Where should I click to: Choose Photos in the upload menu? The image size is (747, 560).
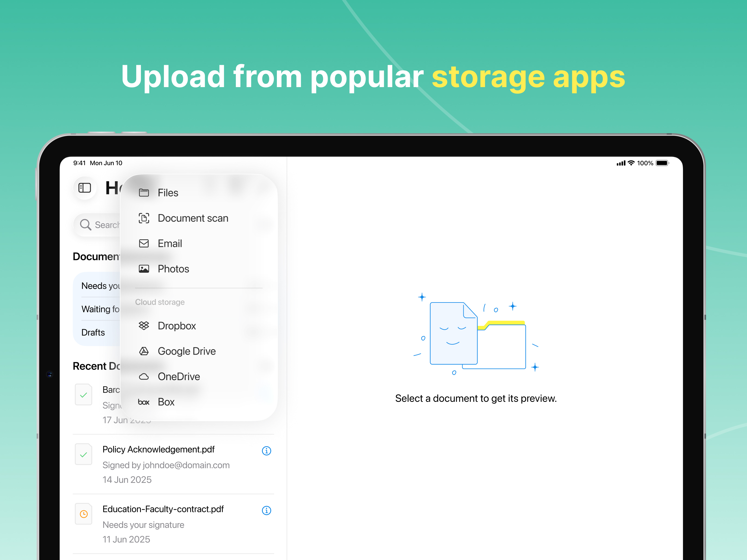tap(173, 269)
